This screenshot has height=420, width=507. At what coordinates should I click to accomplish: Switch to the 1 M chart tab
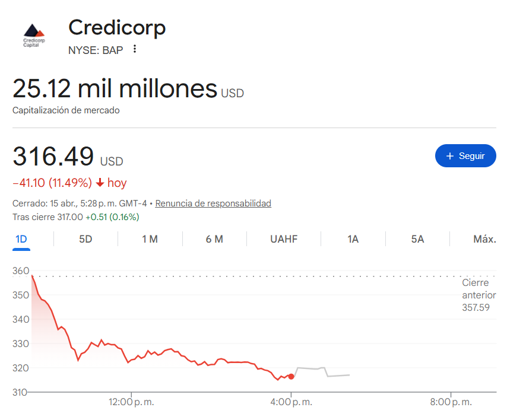150,239
